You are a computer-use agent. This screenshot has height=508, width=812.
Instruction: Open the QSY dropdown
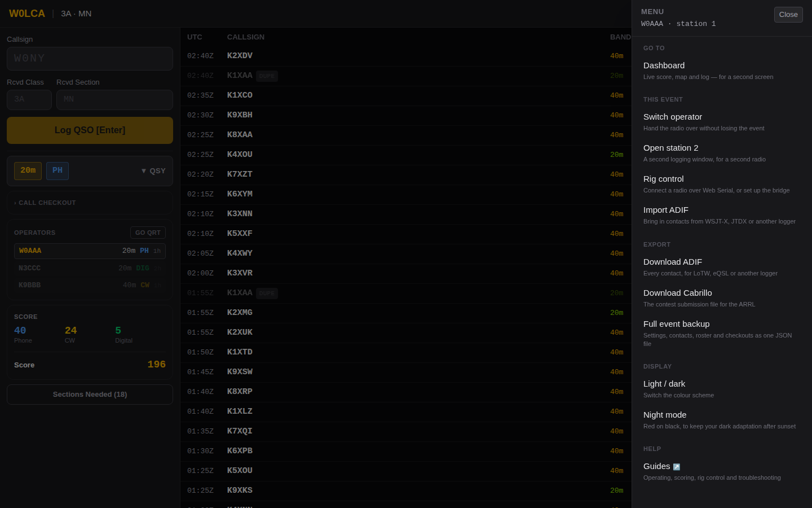point(153,171)
